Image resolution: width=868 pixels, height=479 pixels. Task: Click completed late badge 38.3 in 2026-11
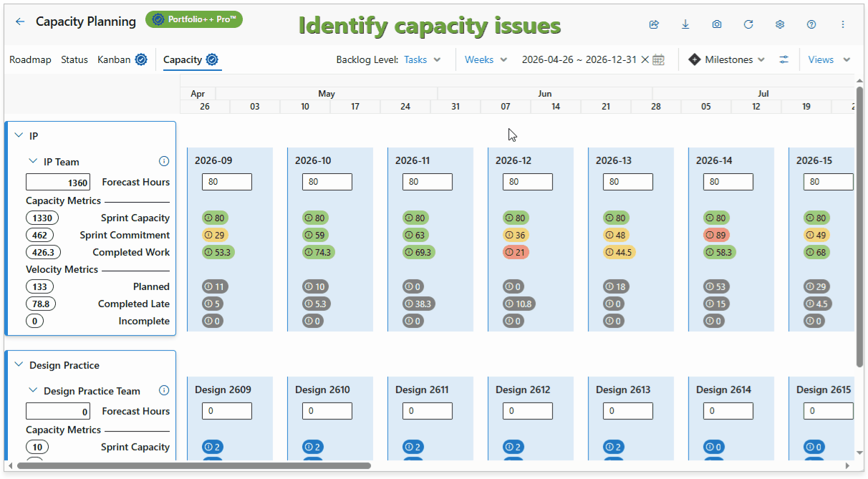pyautogui.click(x=419, y=304)
